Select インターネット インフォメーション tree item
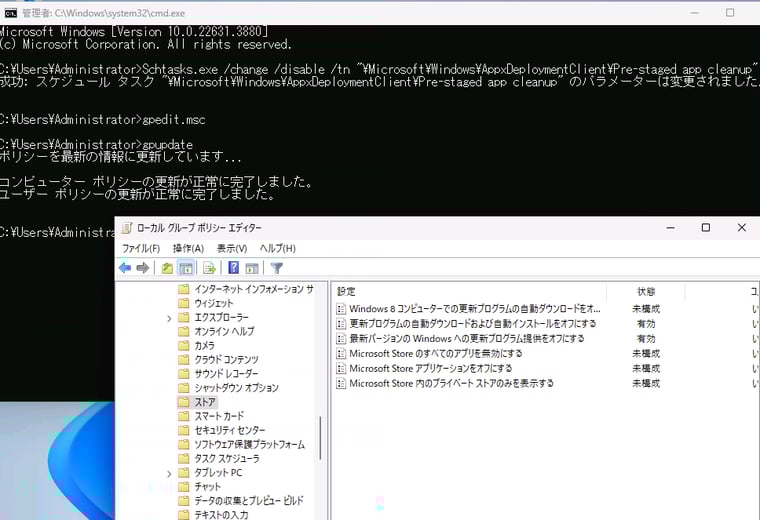The image size is (760, 520). [254, 289]
